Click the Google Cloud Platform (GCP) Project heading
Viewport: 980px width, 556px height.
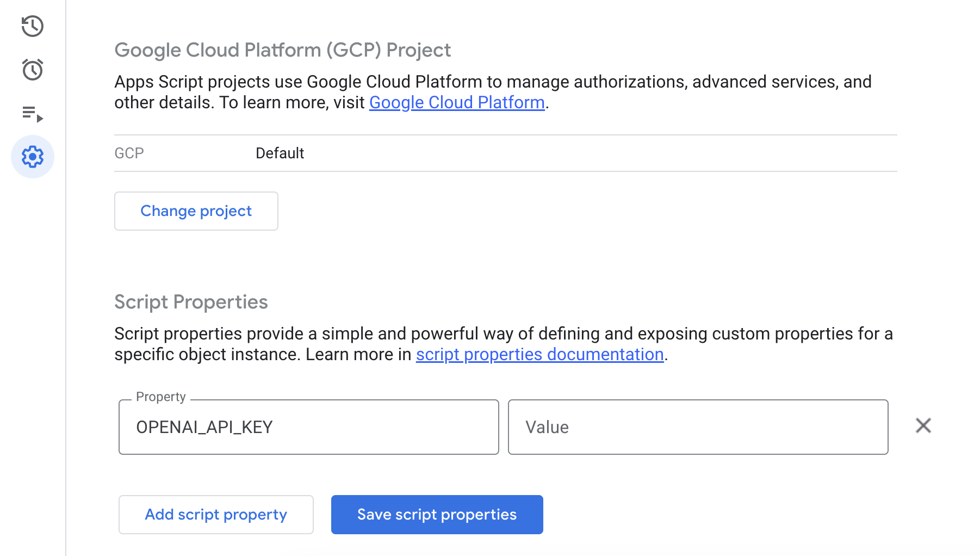[283, 50]
